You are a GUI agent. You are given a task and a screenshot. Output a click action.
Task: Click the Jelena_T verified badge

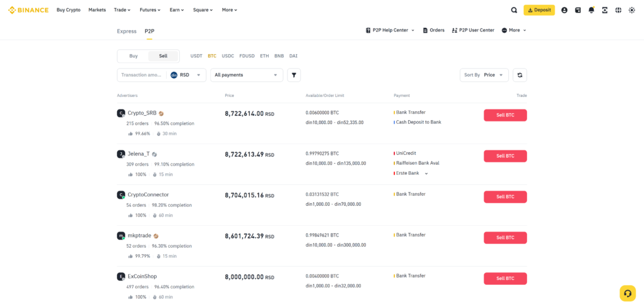[x=155, y=155]
